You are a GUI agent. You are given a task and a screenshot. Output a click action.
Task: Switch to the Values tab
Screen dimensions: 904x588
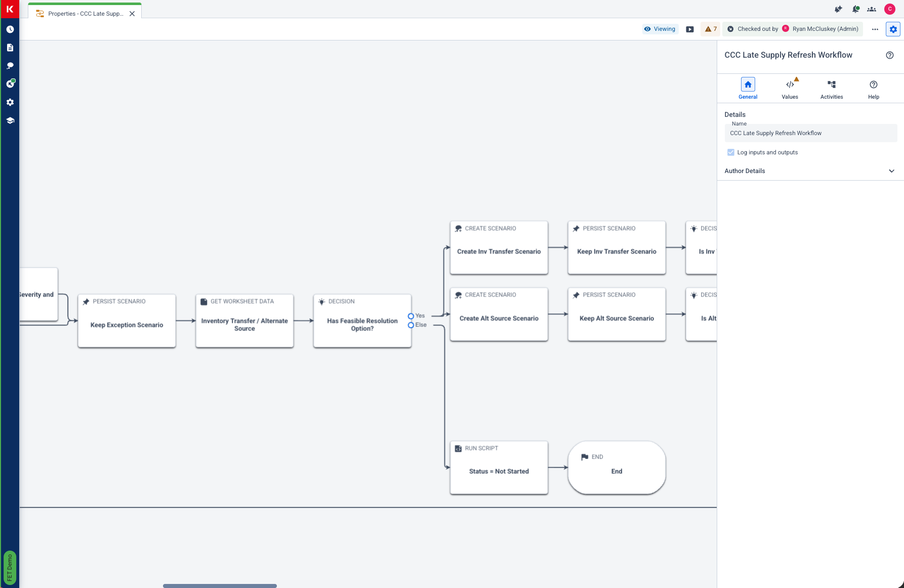790,89
